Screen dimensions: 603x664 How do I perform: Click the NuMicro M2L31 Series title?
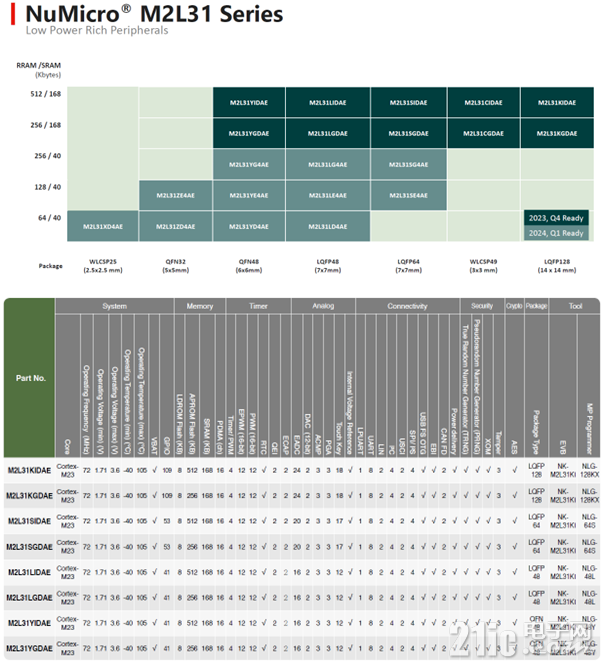point(154,14)
